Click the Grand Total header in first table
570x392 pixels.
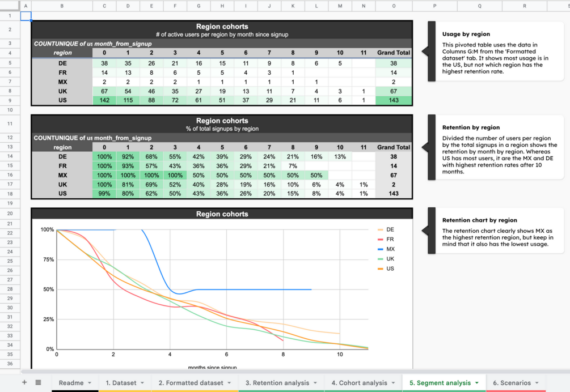394,53
